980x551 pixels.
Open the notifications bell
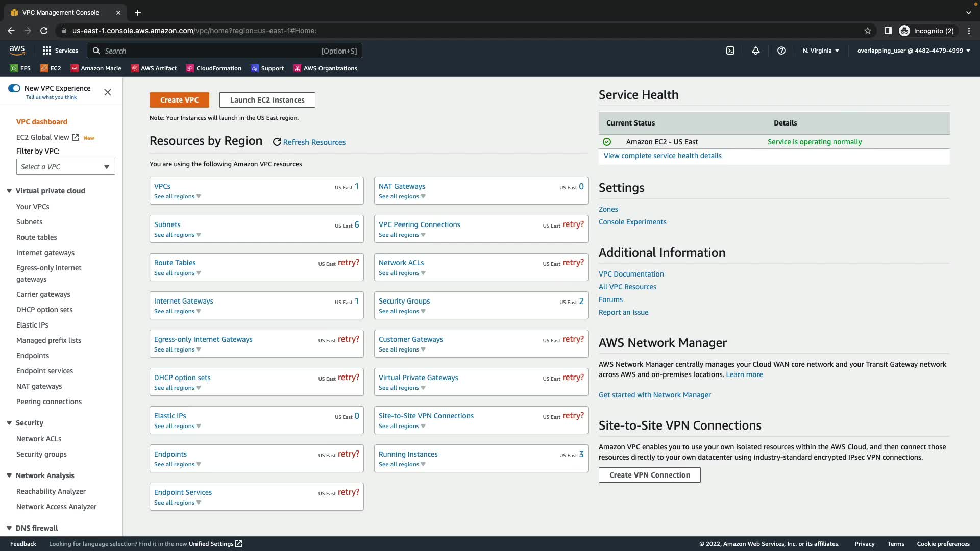756,51
